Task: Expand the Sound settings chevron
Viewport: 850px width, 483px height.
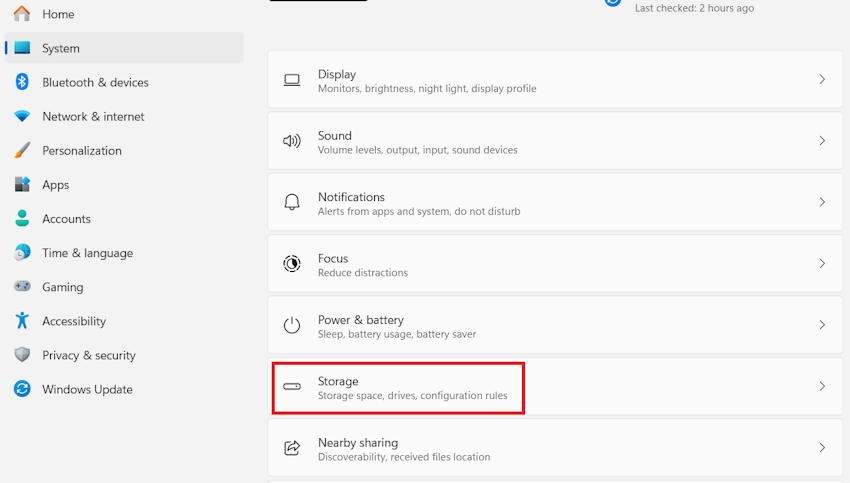Action: 822,141
